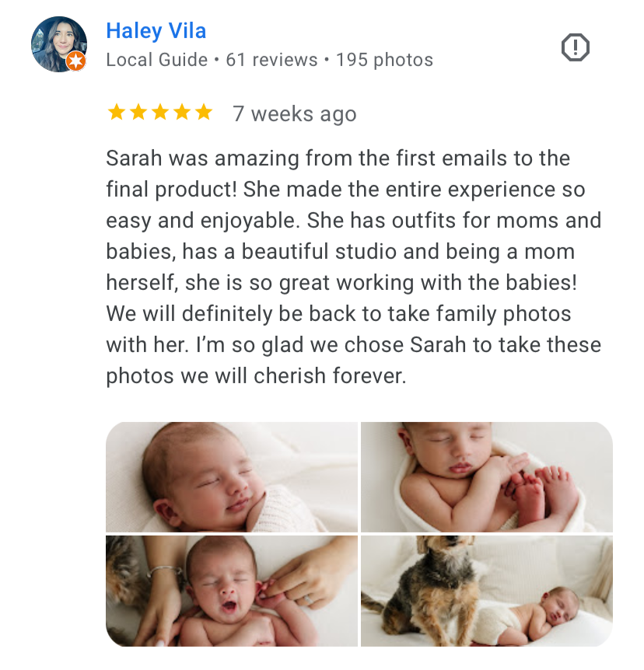
Task: Click the 7 weeks ago timestamp
Action: point(295,114)
